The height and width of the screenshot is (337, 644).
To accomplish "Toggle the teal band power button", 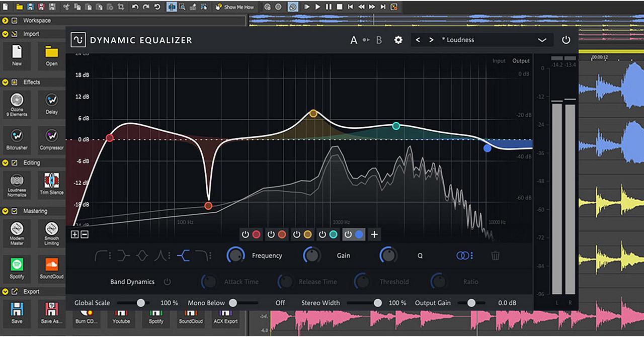I will click(x=322, y=234).
